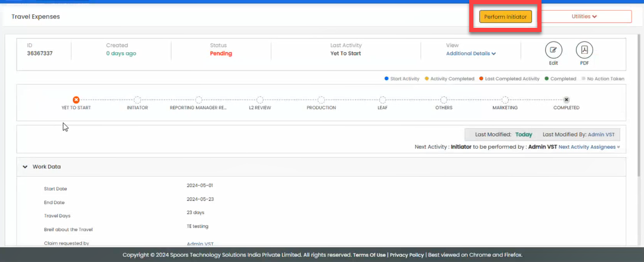Click the PDF export icon
The height and width of the screenshot is (262, 644).
[584, 50]
